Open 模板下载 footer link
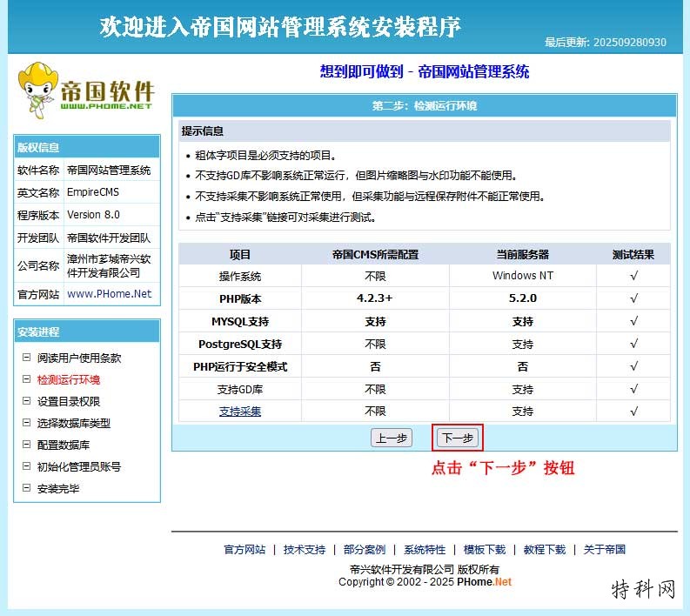This screenshot has width=690, height=616. [x=485, y=550]
